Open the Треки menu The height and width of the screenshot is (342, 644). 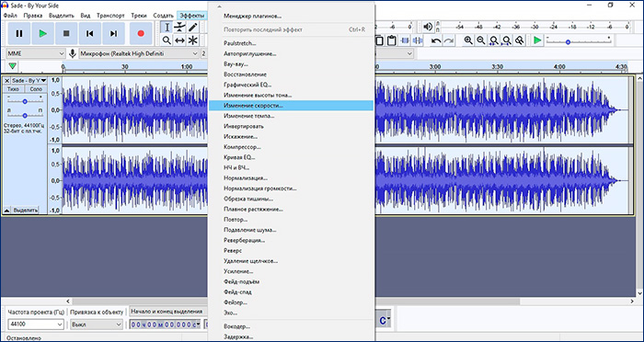(139, 16)
